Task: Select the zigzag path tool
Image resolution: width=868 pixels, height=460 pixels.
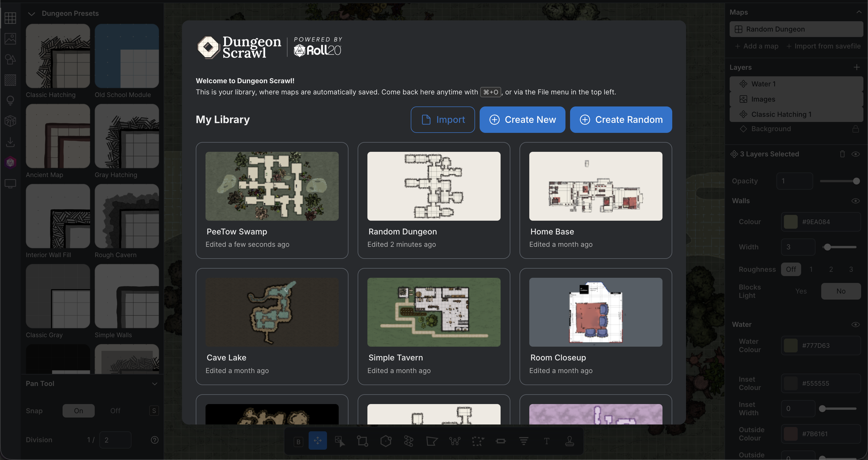Action: click(409, 441)
